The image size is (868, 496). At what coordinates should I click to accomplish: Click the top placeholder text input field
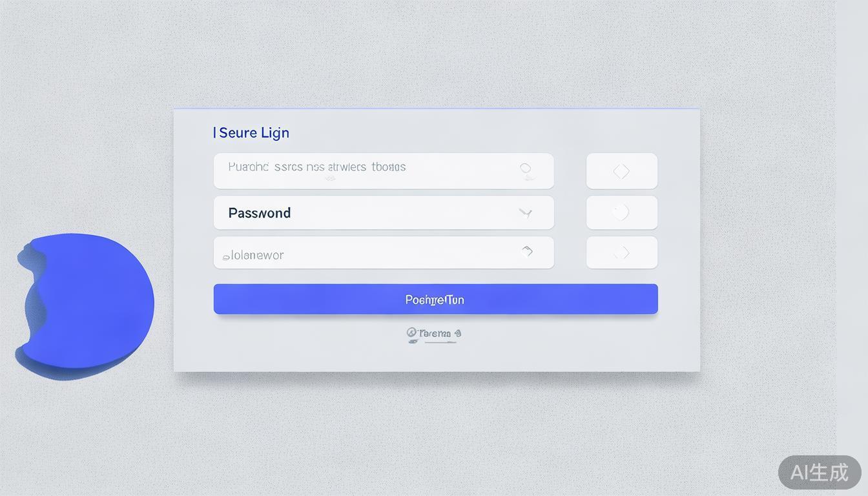tap(368, 171)
